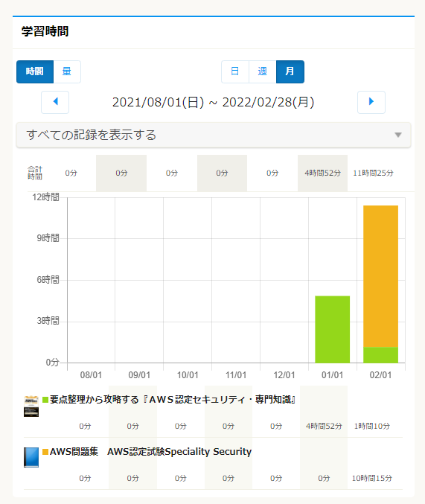Viewport: 425px width, 504px height.
Task: Click the 10/01 axis label
Action: pos(188,375)
